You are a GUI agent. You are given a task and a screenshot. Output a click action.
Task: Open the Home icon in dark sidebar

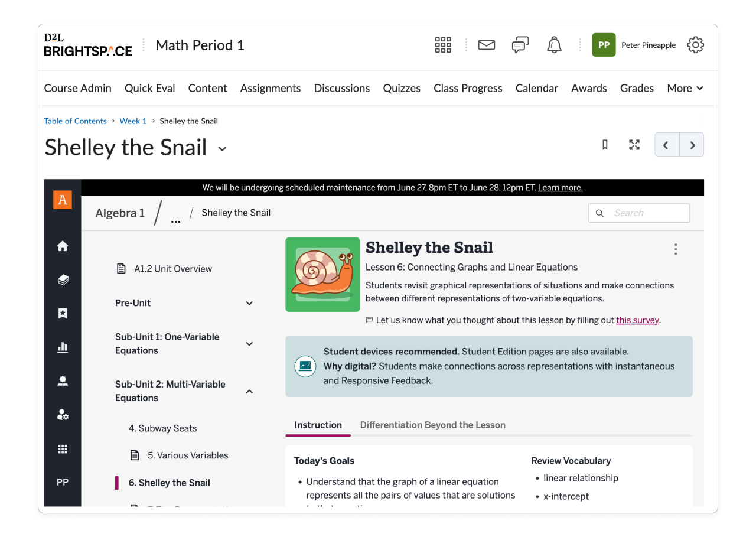(x=63, y=246)
